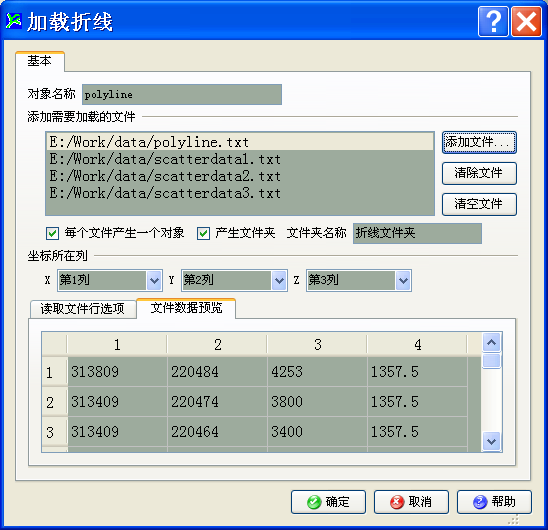The width and height of the screenshot is (548, 530).
Task: Click the 清空文件 button
Action: pyautogui.click(x=479, y=204)
